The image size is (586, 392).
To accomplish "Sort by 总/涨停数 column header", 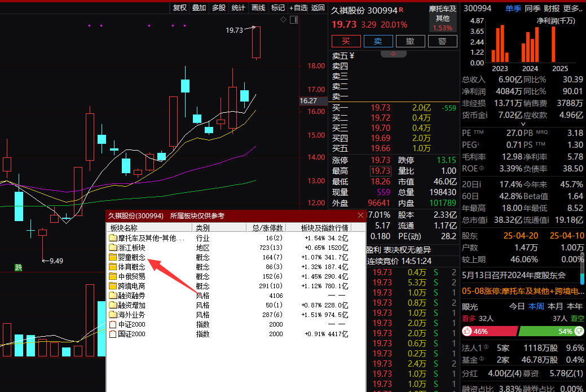I will click(x=267, y=227).
